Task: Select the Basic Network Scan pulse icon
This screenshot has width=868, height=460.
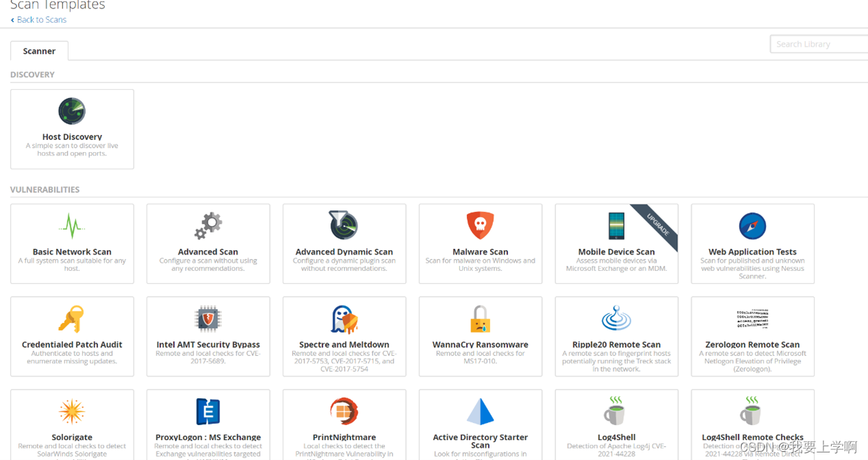Action: (72, 226)
